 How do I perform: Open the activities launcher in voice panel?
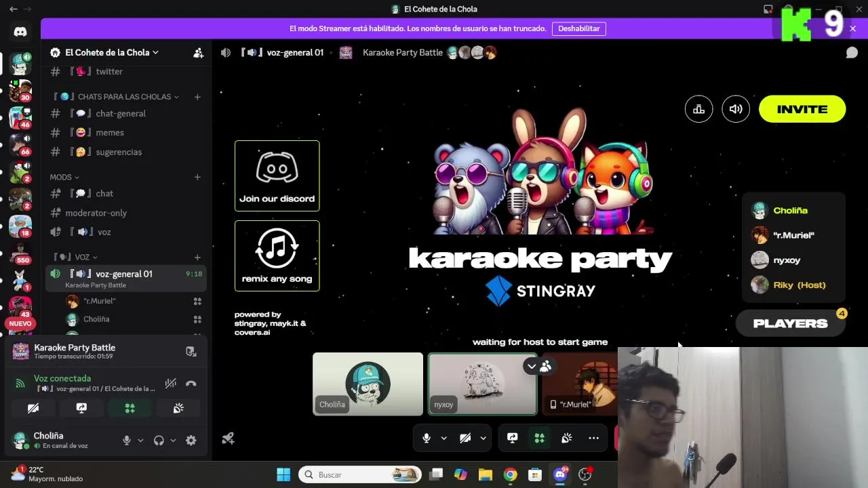pyautogui.click(x=130, y=408)
